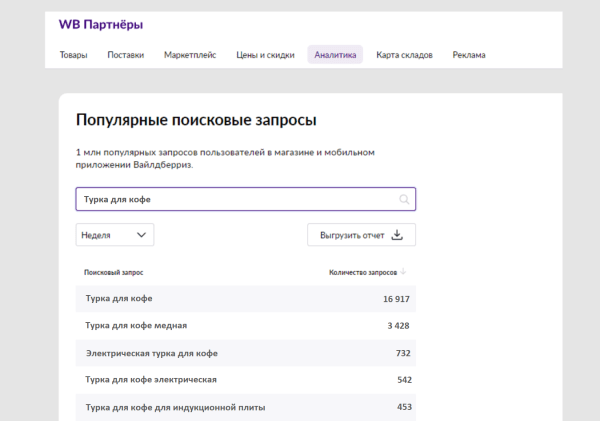Open the Карта складов tab
The width and height of the screenshot is (600, 421).
click(x=404, y=55)
